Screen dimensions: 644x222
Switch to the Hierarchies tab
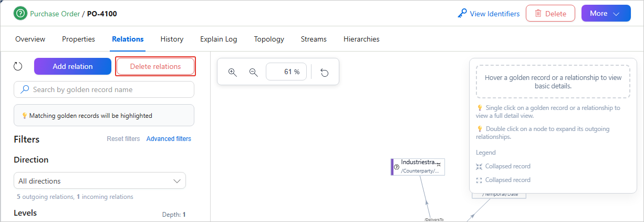[361, 39]
